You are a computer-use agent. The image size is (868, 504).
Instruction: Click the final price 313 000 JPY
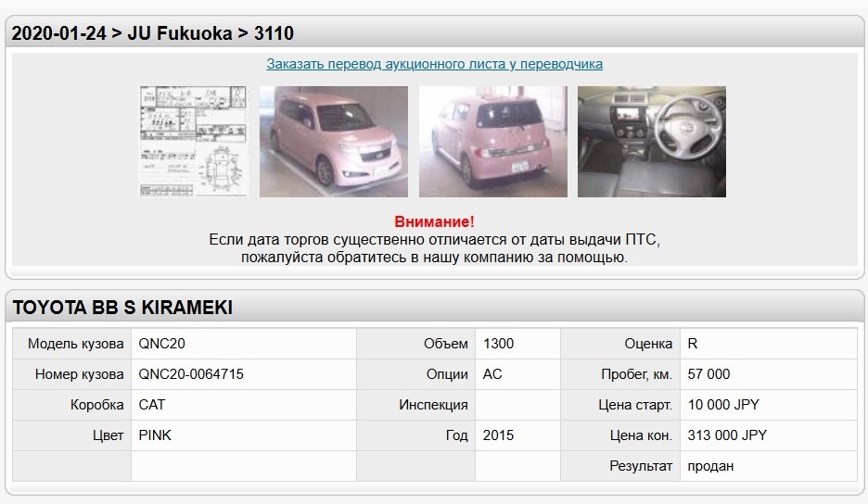[727, 435]
